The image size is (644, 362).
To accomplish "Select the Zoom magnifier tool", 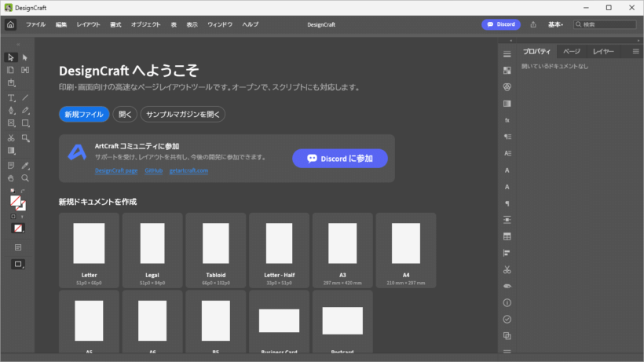I will pyautogui.click(x=25, y=178).
